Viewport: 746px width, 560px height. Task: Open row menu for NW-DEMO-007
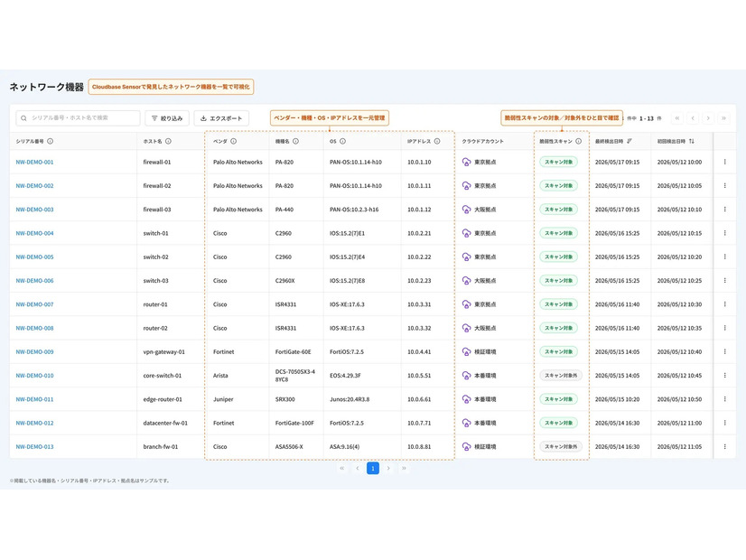[724, 304]
